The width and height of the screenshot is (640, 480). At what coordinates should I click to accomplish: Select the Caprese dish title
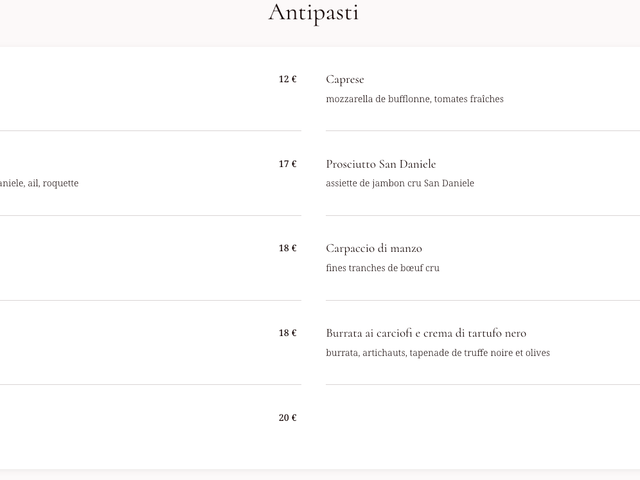[345, 79]
